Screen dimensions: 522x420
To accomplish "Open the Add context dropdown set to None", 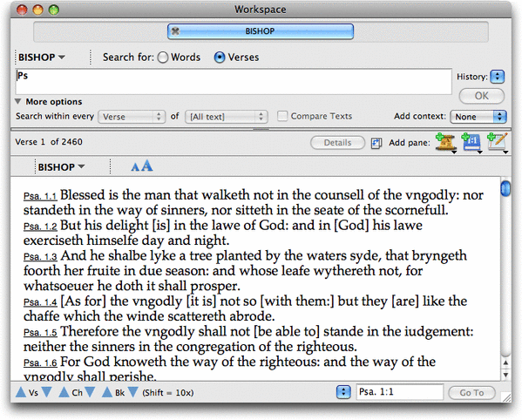I will pyautogui.click(x=478, y=117).
